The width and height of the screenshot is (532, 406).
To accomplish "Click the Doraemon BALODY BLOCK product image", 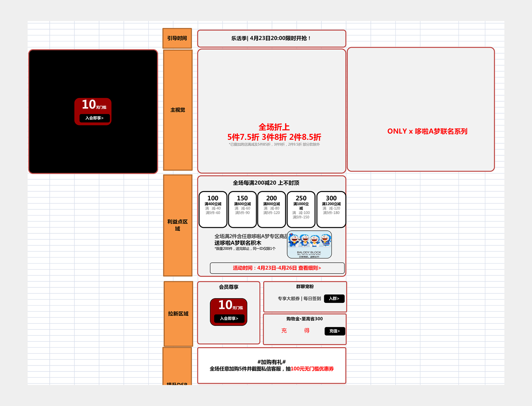I will [309, 245].
